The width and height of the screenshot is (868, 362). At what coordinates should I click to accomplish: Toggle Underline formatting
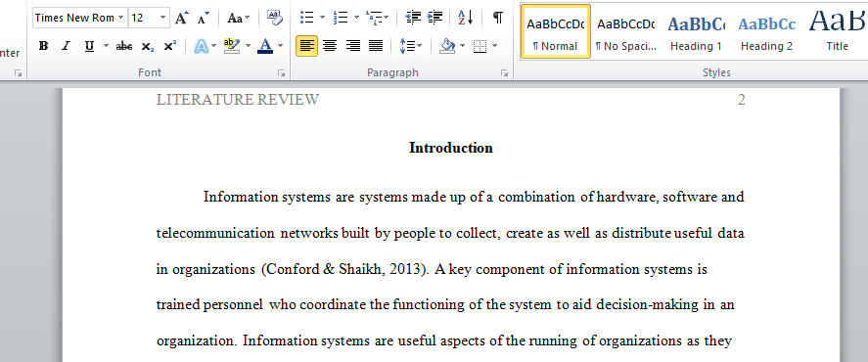89,47
